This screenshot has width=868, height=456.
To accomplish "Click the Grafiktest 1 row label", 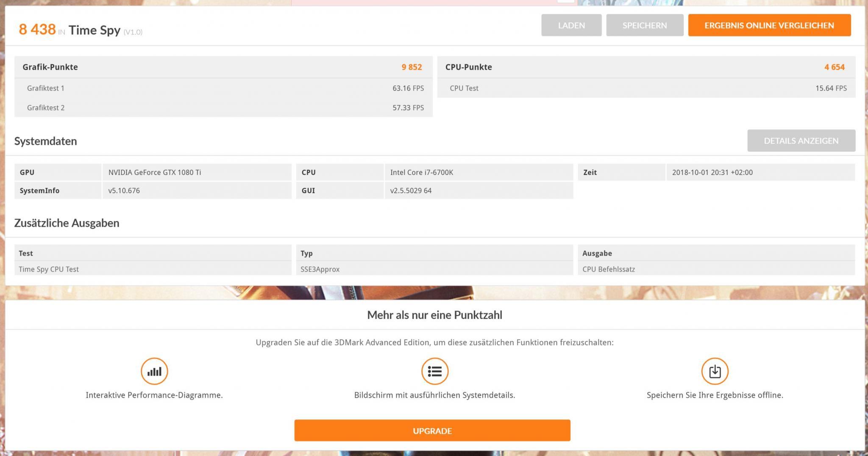I will [46, 88].
